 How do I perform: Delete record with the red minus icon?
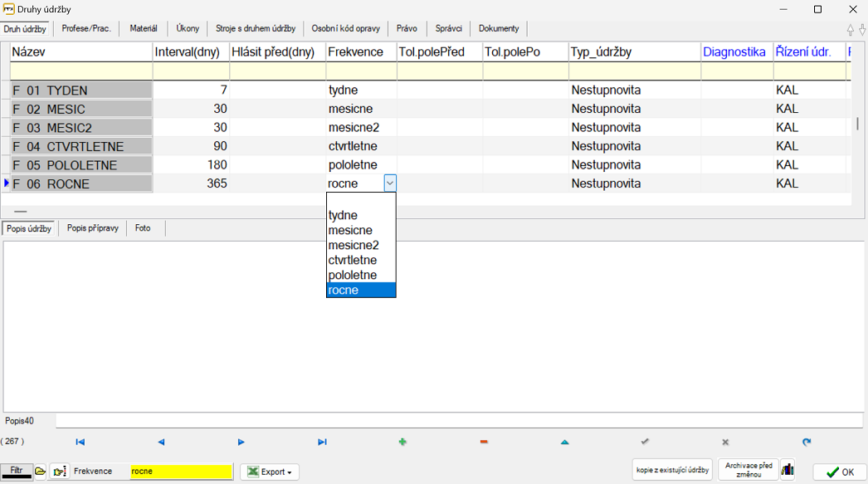484,442
